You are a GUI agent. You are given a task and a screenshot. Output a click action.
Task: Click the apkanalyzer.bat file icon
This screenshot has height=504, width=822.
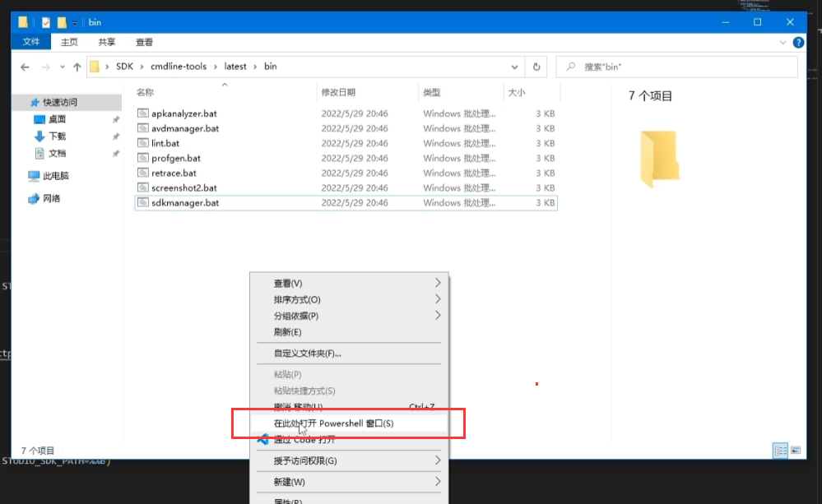click(x=142, y=113)
